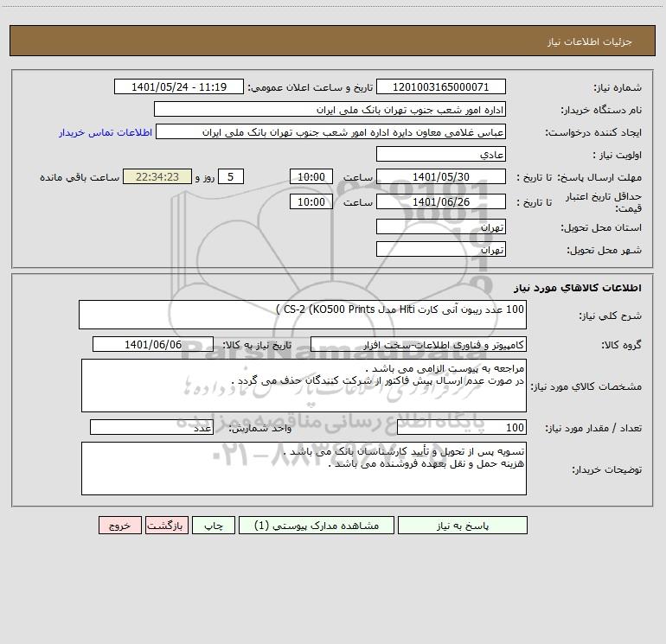
Task: Click the مشخصات کالای مورد نیاز label
Action: [x=586, y=386]
